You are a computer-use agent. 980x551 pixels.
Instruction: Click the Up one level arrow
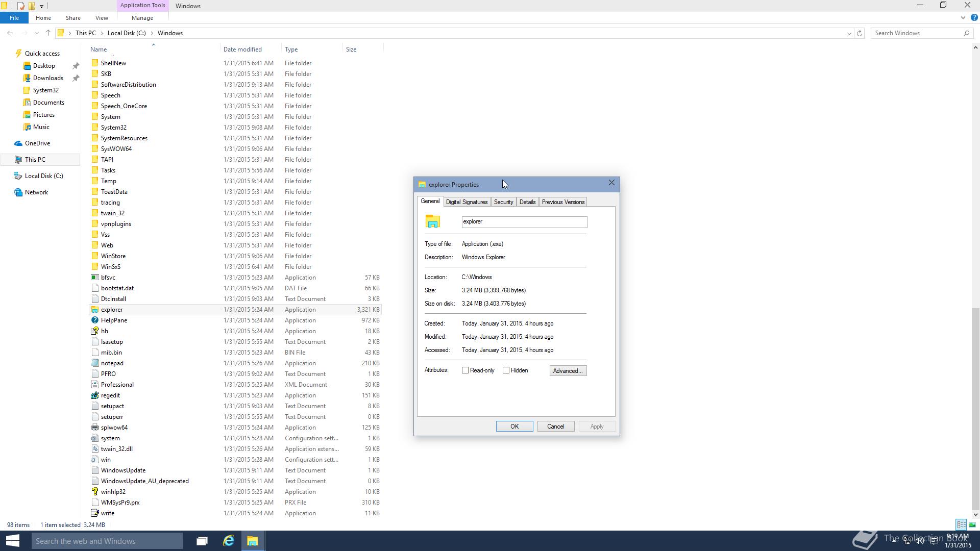(48, 33)
